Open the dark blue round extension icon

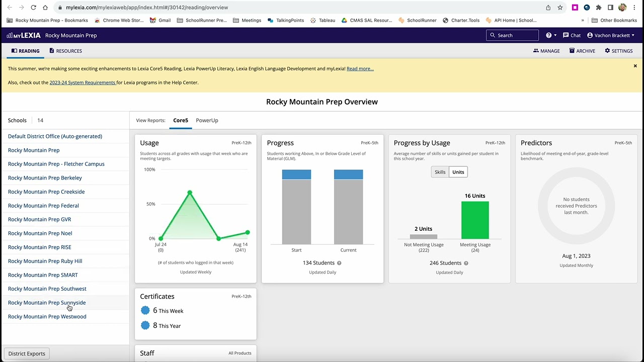pos(587,8)
